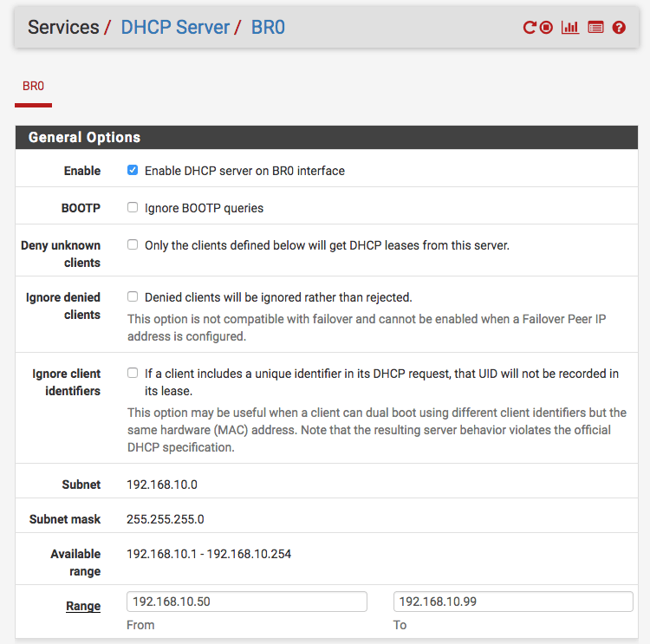This screenshot has width=650, height=644.
Task: Check the Ignore denied clients option
Action: tap(133, 297)
